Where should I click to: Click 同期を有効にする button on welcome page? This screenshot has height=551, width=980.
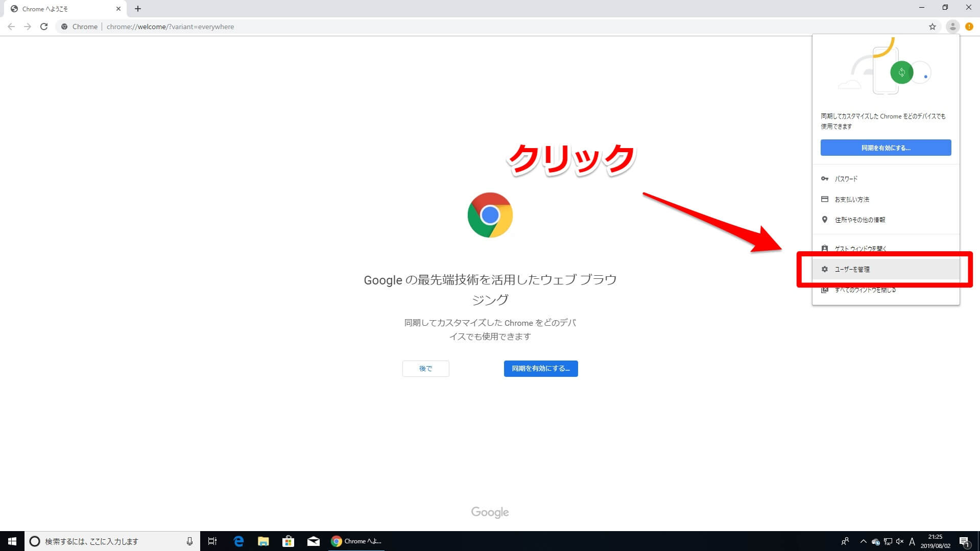point(541,369)
